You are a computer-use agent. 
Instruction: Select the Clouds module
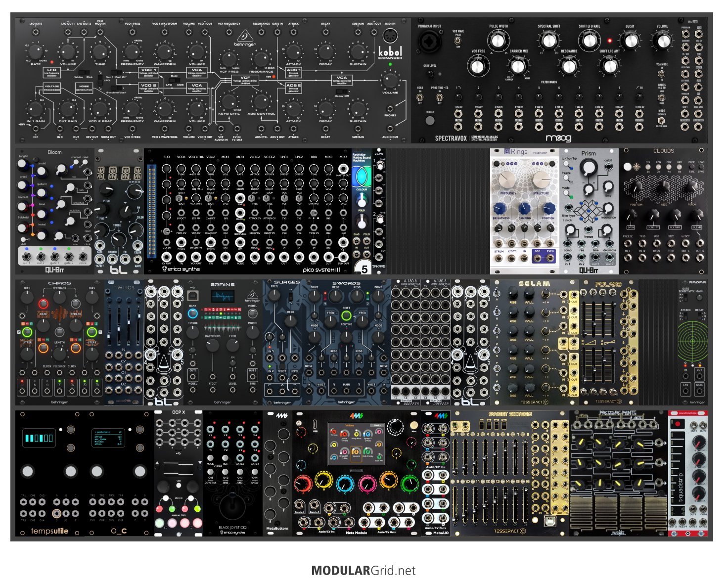point(663,211)
